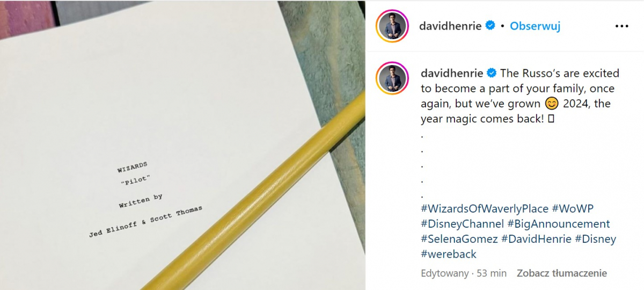Open davidhenrie username in caption
This screenshot has width=644, height=290.
[x=452, y=73]
